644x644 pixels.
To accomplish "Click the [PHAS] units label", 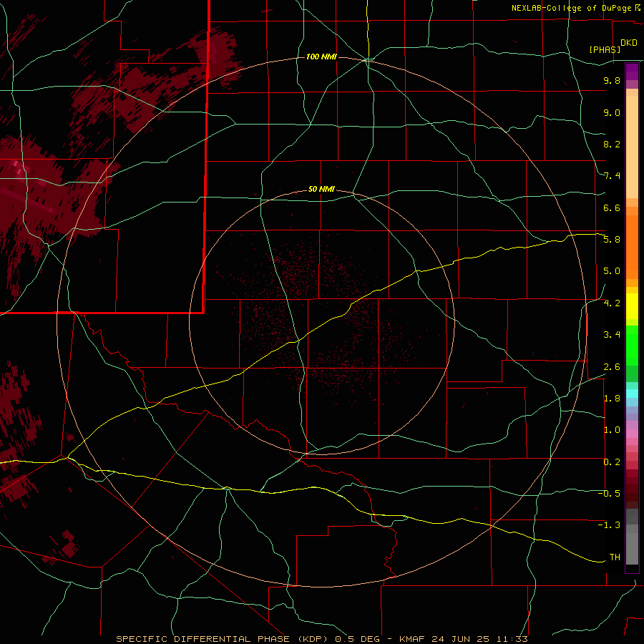I will [x=605, y=49].
